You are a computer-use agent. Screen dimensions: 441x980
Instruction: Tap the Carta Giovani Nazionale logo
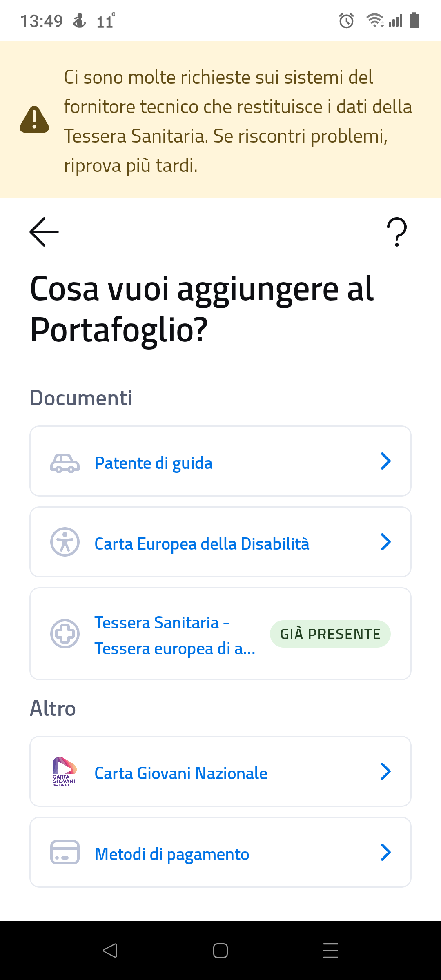tap(64, 771)
